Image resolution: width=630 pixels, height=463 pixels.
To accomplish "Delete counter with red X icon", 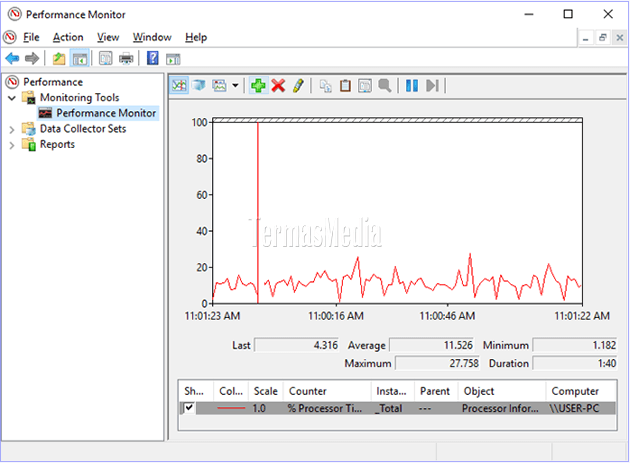I will point(278,85).
